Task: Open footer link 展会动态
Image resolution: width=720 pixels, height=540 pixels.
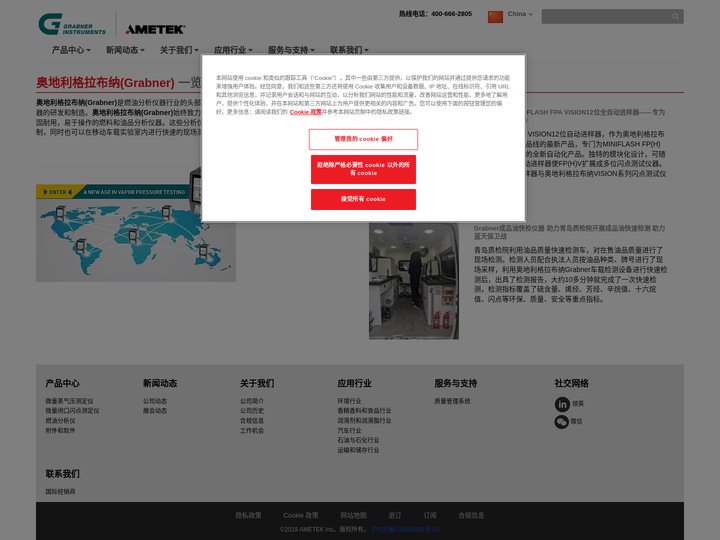Action: point(155,411)
